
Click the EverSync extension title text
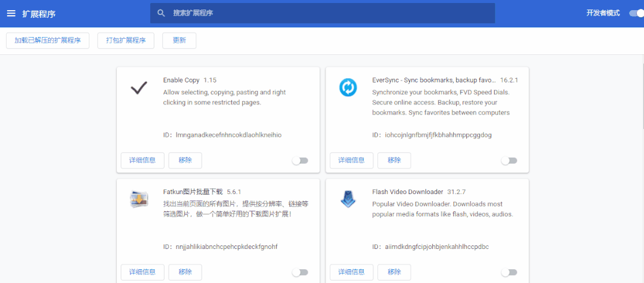pyautogui.click(x=434, y=80)
